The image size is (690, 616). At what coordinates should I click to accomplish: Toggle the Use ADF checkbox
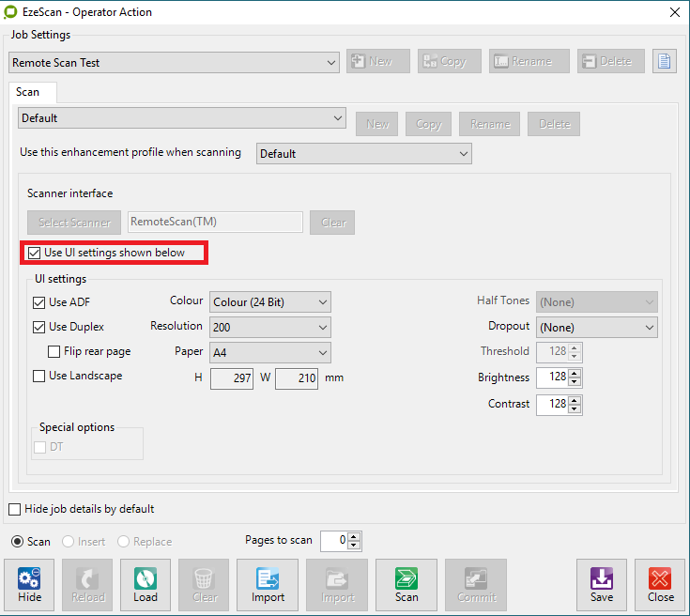pyautogui.click(x=39, y=302)
